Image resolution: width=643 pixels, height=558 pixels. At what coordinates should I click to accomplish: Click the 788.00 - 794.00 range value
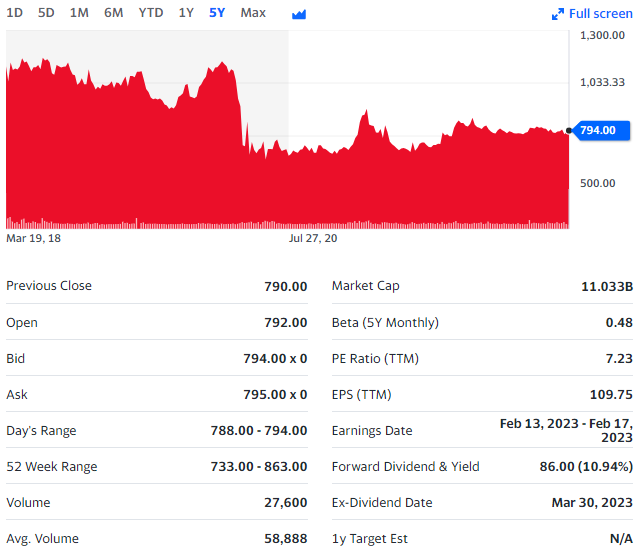click(259, 430)
